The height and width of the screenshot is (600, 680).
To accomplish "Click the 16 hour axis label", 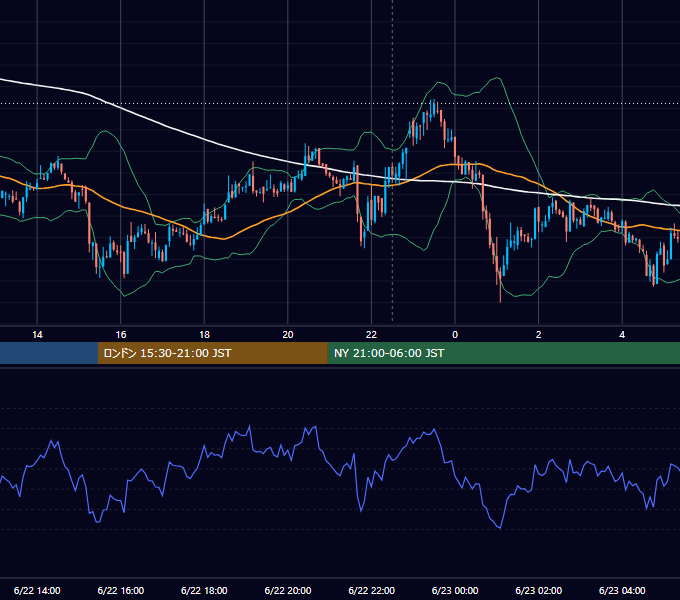I will coord(121,335).
